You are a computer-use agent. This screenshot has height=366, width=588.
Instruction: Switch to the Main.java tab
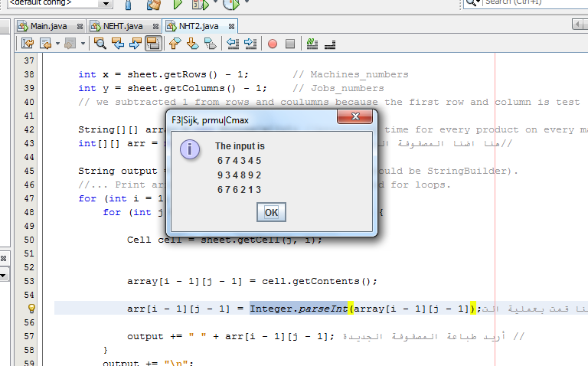click(49, 26)
